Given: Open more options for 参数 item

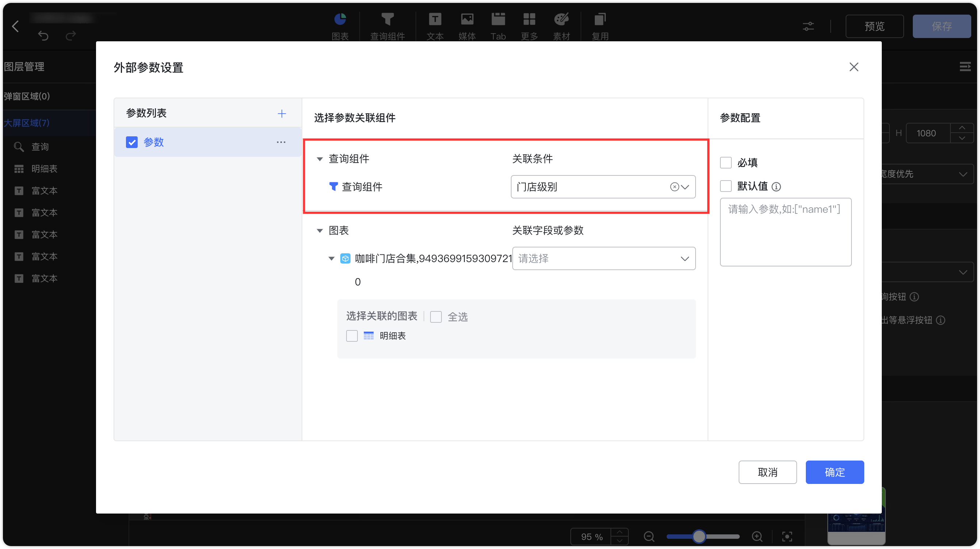Looking at the screenshot, I should [281, 142].
